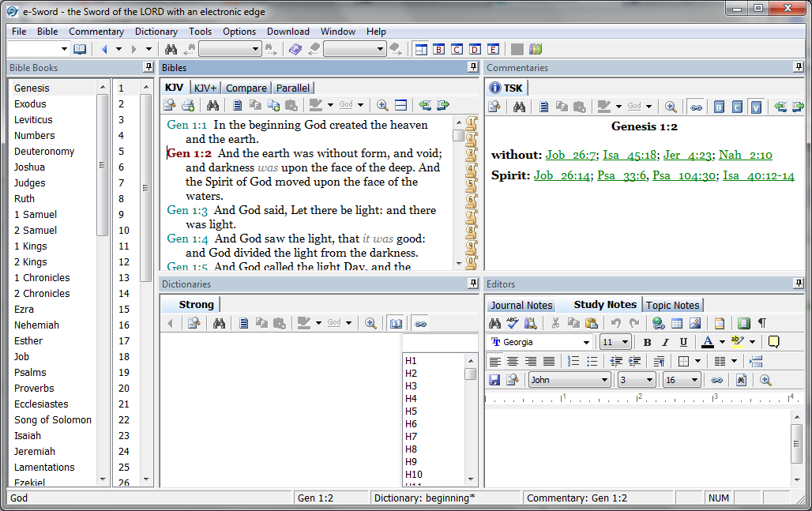The width and height of the screenshot is (812, 511).
Task: Go back with the blue left arrow
Action: (104, 49)
